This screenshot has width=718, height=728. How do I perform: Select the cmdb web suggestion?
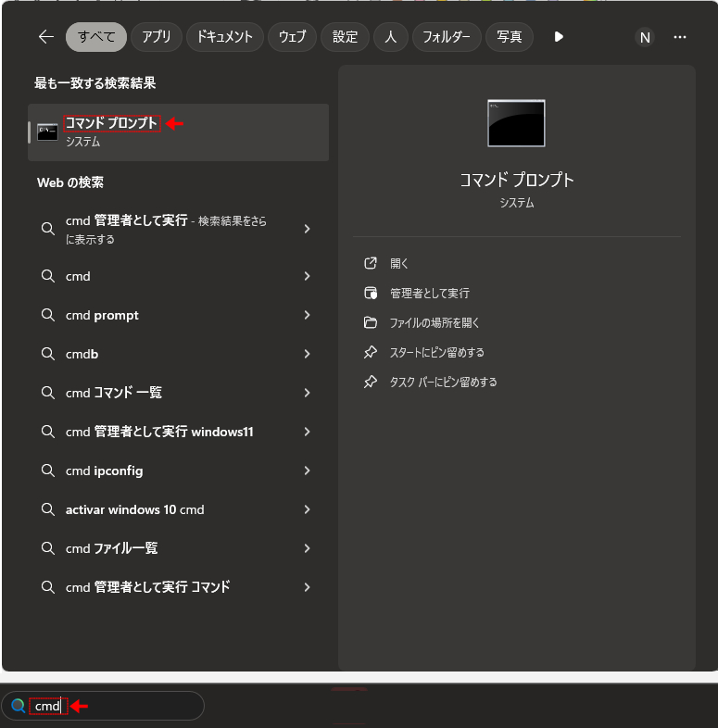(x=178, y=354)
